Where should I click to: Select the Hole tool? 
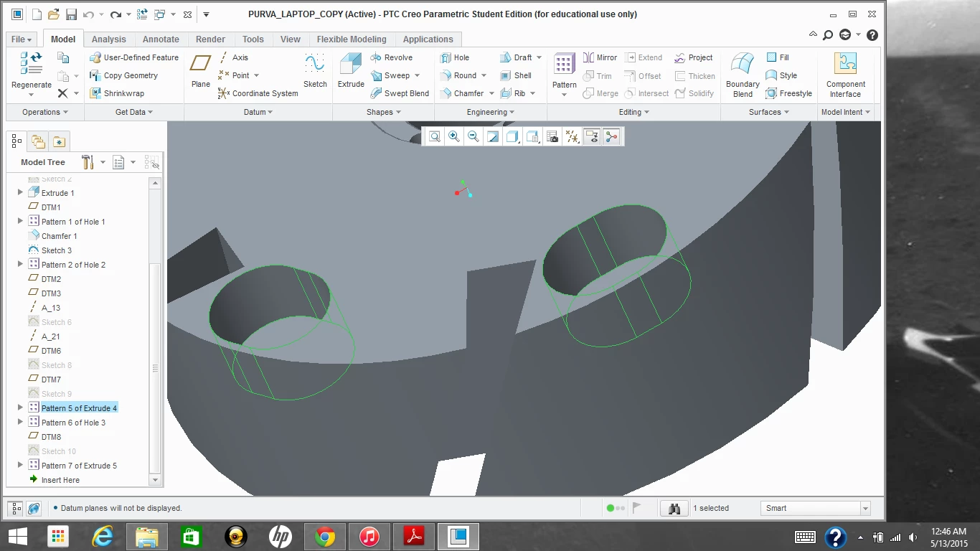[x=454, y=57]
